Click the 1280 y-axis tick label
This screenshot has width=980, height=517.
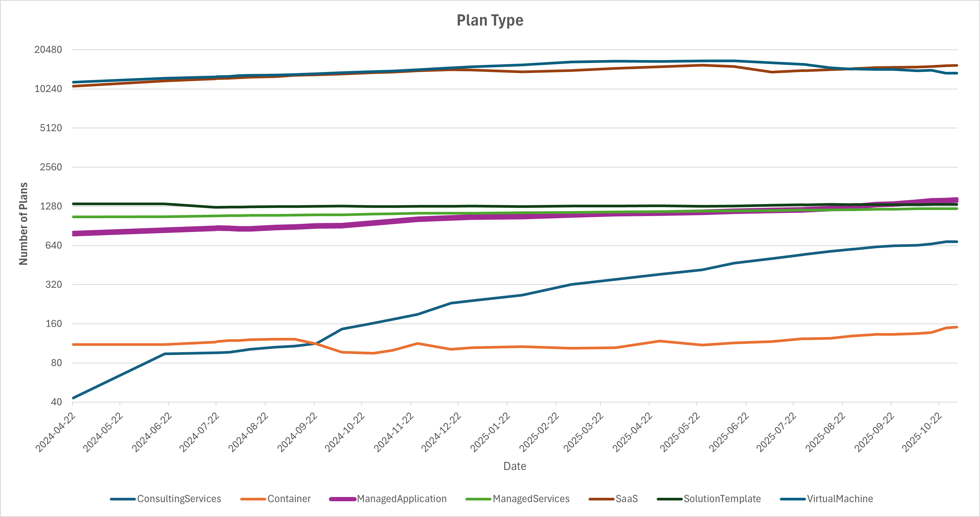[x=51, y=206]
